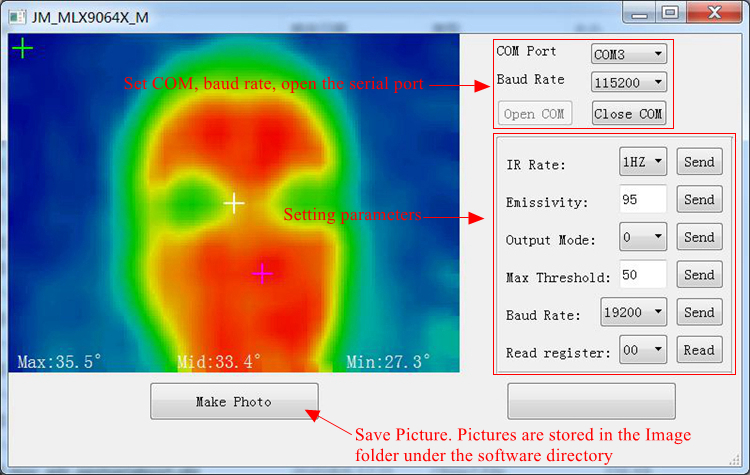Screen dimensions: 750x475
Task: Maximize the JM_MLX9064X_M window
Action: (x=670, y=13)
